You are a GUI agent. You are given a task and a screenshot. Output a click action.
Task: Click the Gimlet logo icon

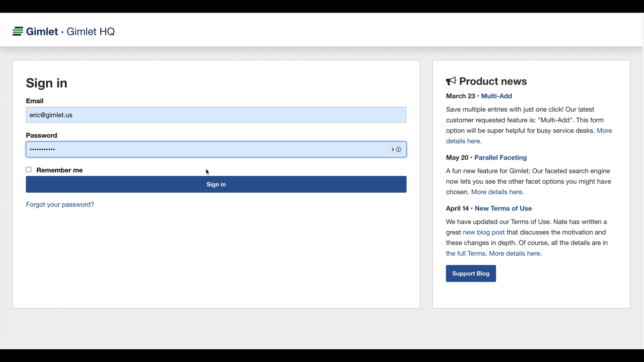pyautogui.click(x=18, y=32)
